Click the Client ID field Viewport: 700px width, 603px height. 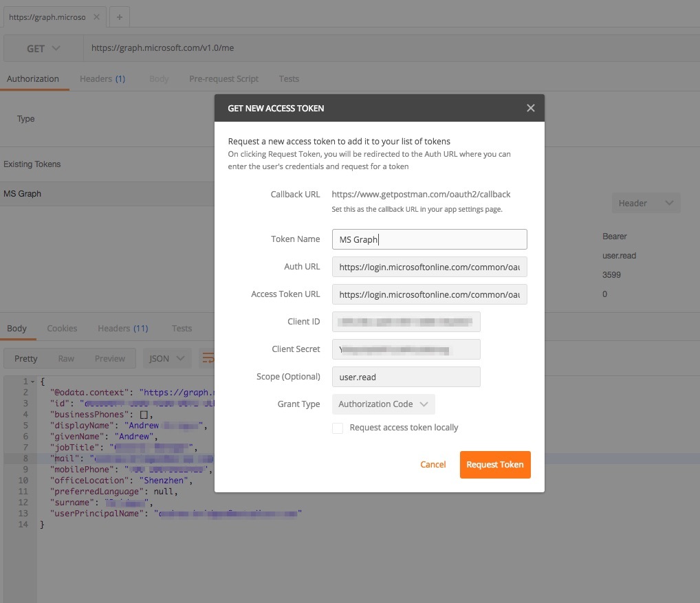(x=406, y=322)
